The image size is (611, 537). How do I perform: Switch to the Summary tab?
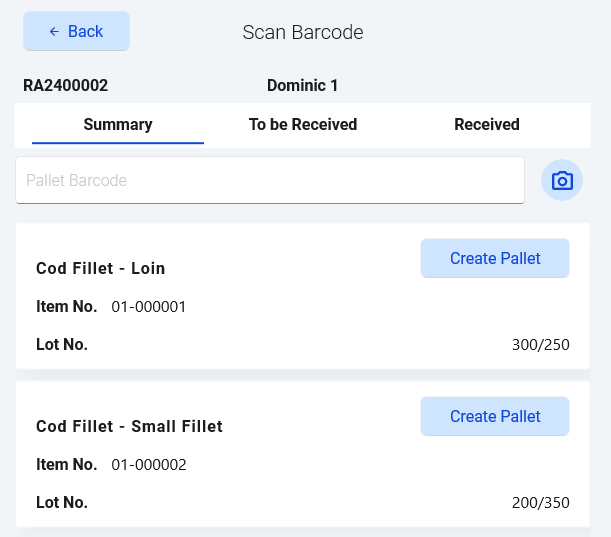118,125
